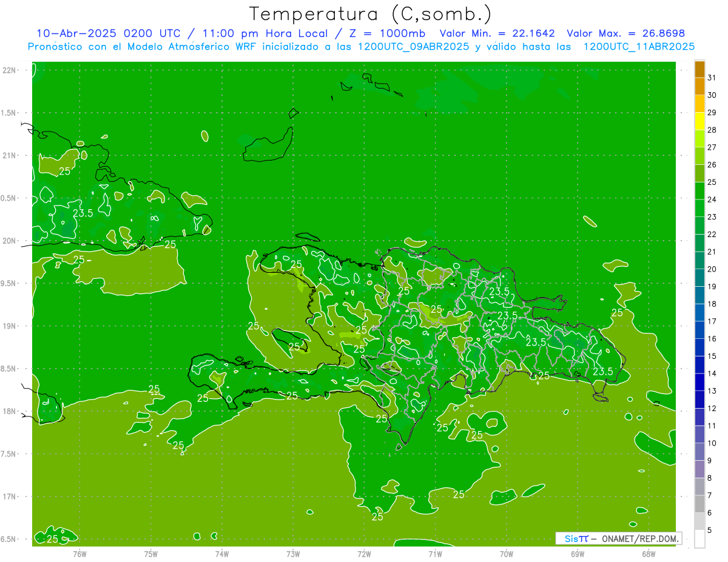
Task: Click the 'Z = 1000mb' level text
Action: pyautogui.click(x=387, y=33)
